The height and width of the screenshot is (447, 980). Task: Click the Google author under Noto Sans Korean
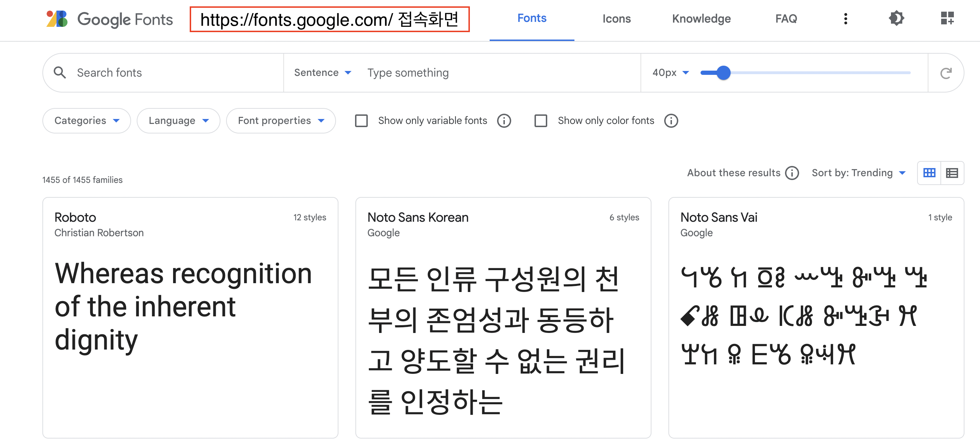(x=383, y=233)
